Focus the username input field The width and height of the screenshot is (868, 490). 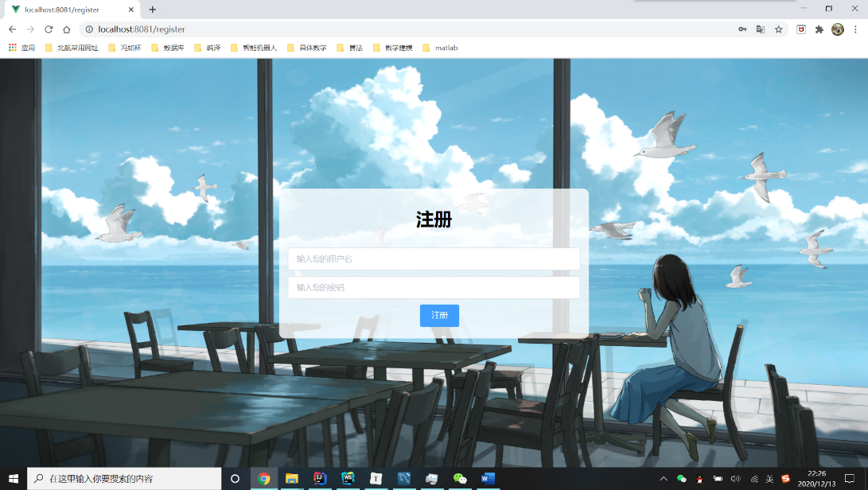tap(434, 259)
